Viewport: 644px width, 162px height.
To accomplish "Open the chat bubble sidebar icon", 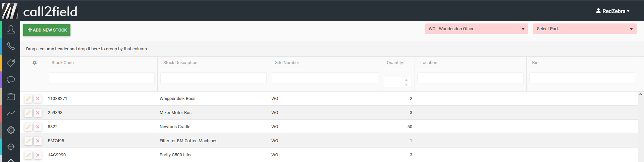I will click(x=11, y=79).
